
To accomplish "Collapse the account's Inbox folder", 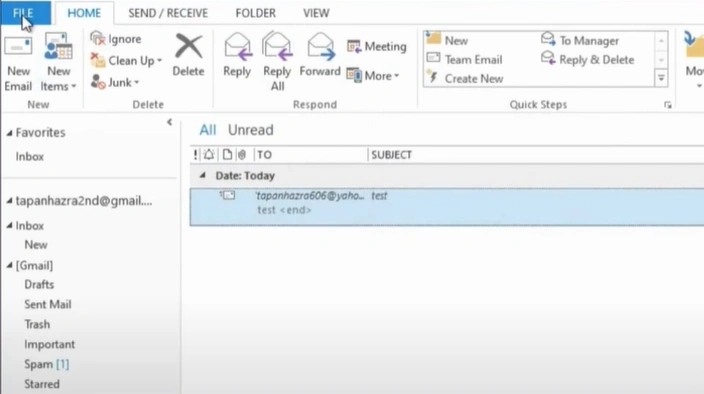I will tap(9, 225).
